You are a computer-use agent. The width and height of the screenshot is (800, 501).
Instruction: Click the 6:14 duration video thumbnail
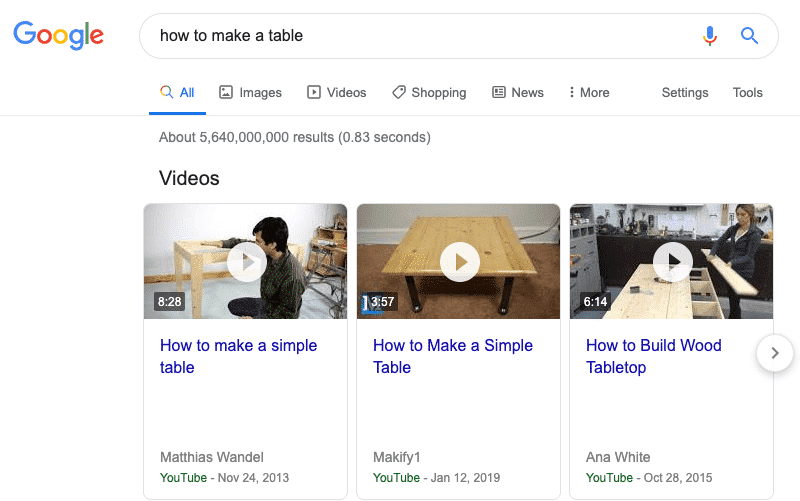pos(671,261)
